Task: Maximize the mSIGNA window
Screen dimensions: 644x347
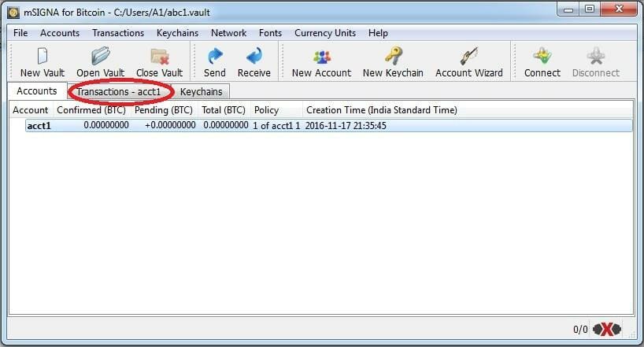Action: [x=590, y=10]
